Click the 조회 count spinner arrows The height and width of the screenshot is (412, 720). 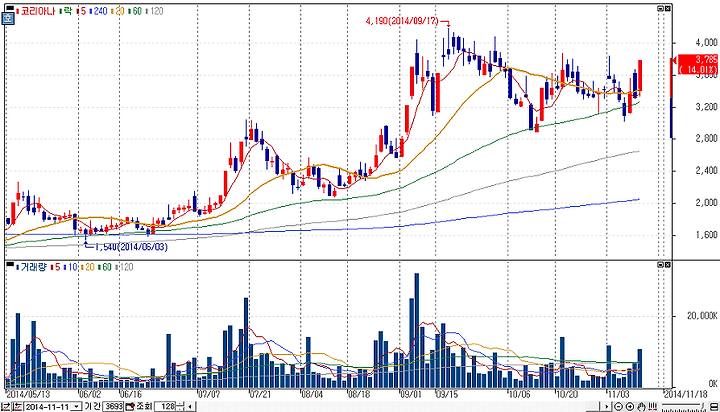pyautogui.click(x=180, y=406)
